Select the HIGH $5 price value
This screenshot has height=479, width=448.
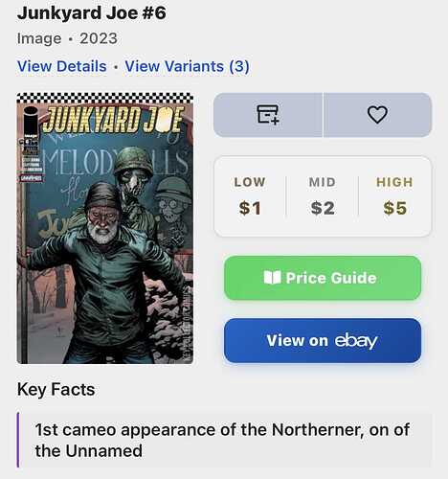point(394,208)
